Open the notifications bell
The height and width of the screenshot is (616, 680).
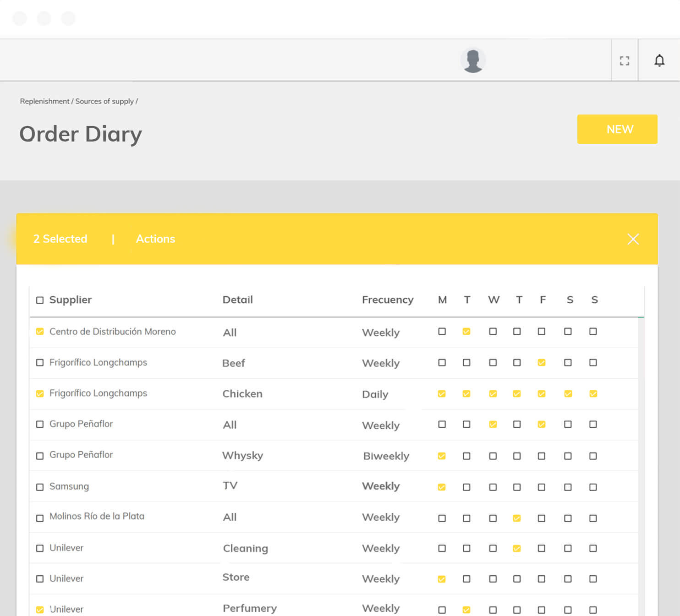point(659,60)
